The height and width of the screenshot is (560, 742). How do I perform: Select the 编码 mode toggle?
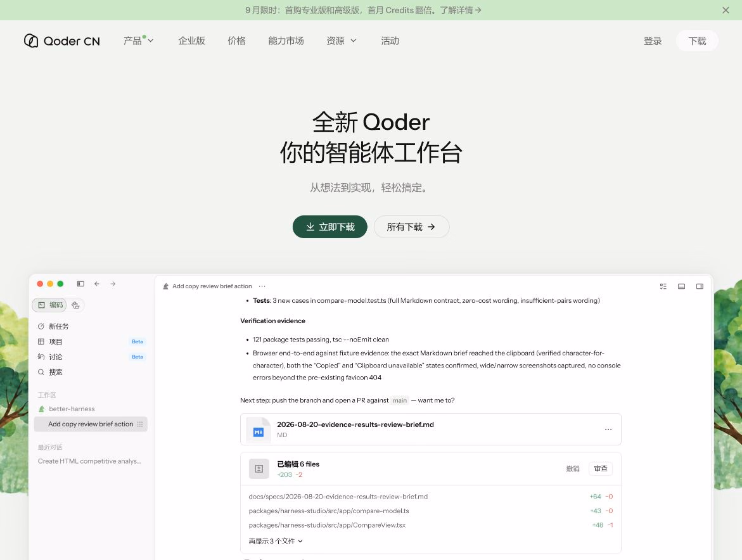[50, 305]
